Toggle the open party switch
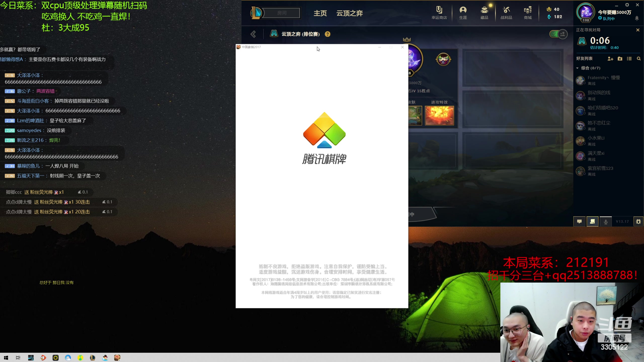The height and width of the screenshot is (362, 644). click(558, 34)
